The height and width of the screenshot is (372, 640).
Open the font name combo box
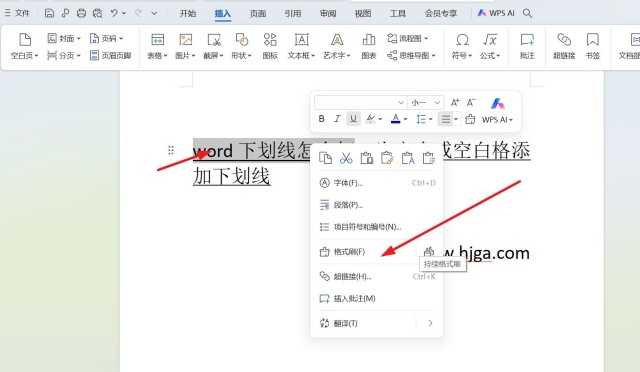[x=360, y=102]
